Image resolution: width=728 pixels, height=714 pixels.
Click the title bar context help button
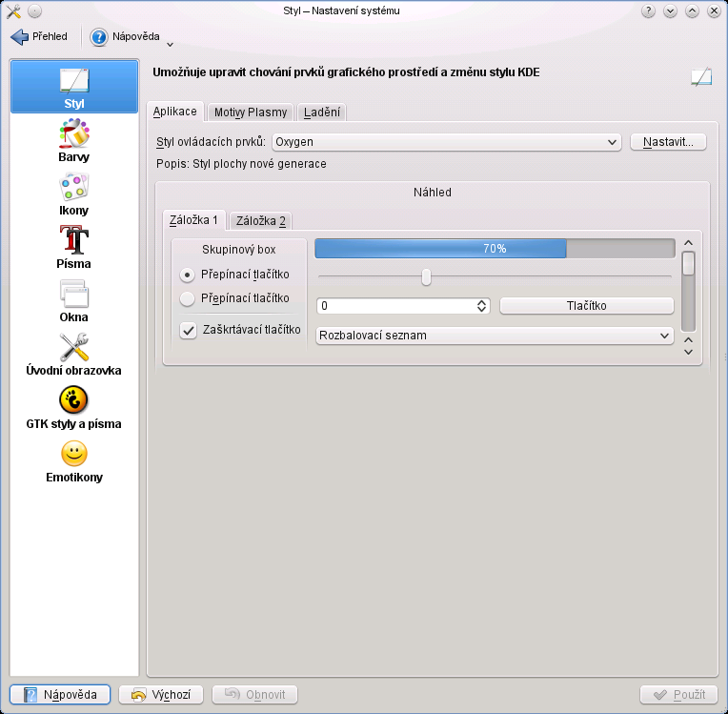coord(648,10)
